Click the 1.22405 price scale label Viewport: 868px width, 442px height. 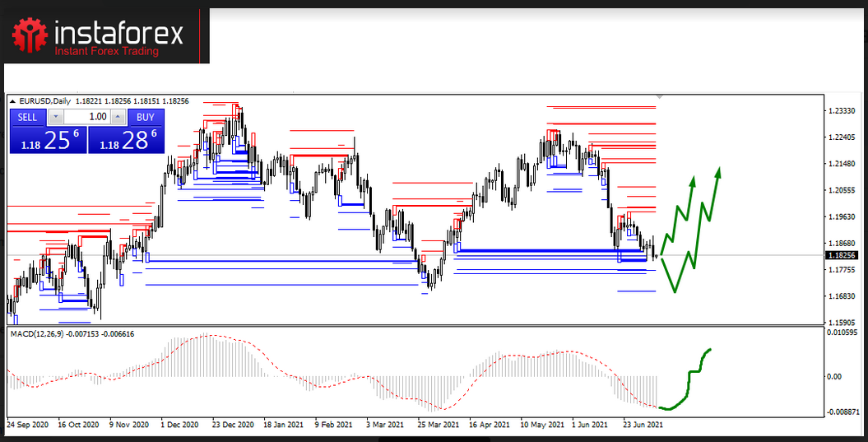point(841,137)
